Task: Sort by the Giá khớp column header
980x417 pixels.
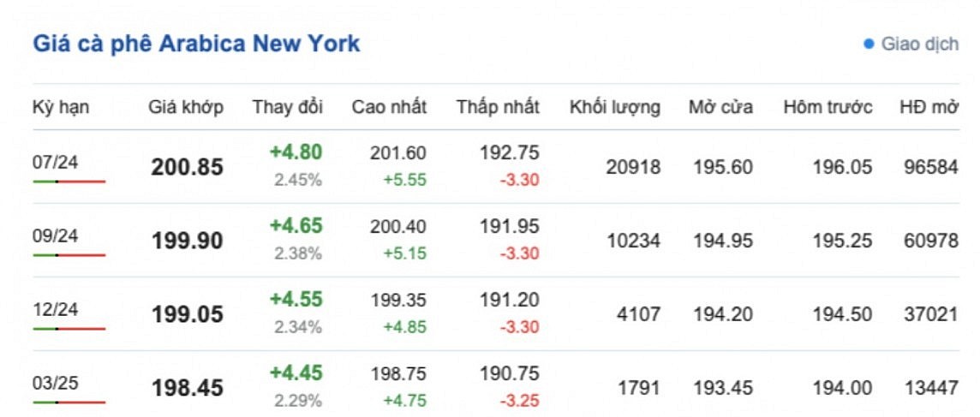Action: click(x=186, y=107)
